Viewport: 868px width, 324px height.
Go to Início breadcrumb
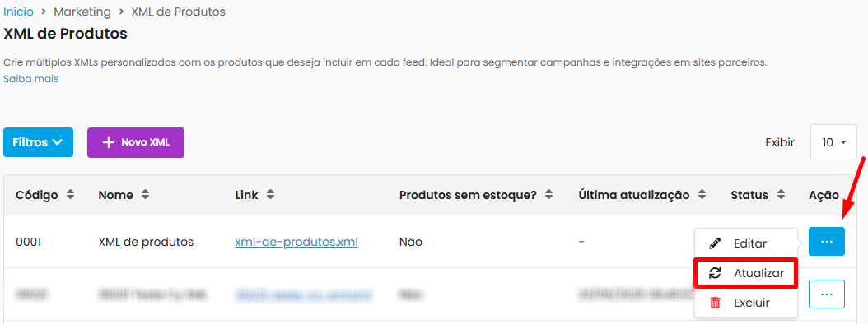pos(19,12)
